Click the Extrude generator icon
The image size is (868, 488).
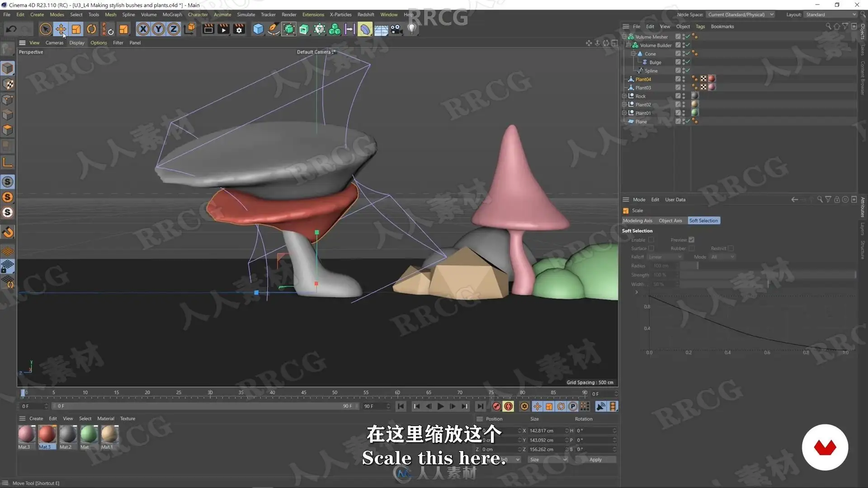point(304,29)
